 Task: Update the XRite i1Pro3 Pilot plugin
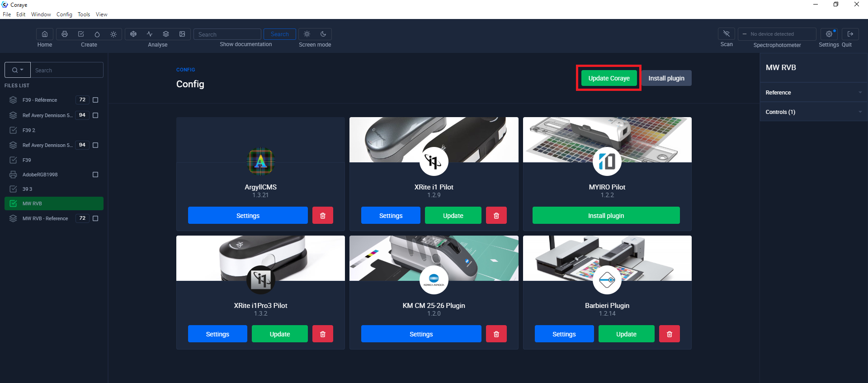click(x=280, y=334)
